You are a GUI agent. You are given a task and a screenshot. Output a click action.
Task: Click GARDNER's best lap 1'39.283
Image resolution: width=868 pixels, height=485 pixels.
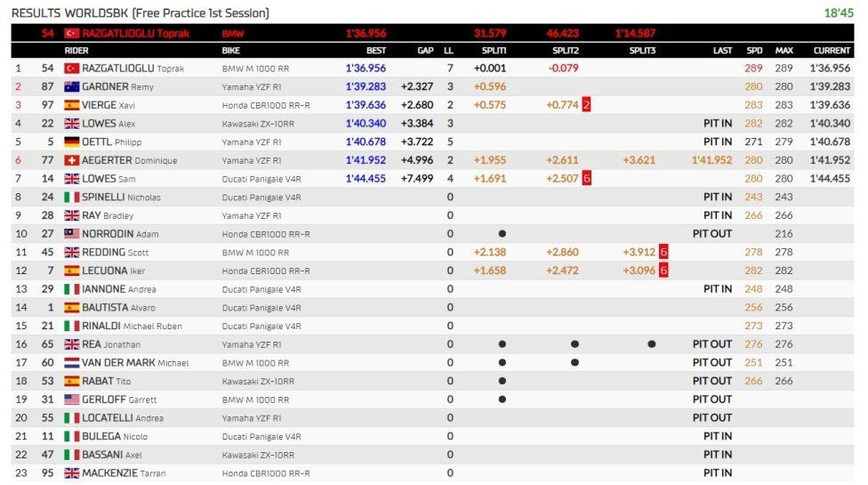pos(366,86)
